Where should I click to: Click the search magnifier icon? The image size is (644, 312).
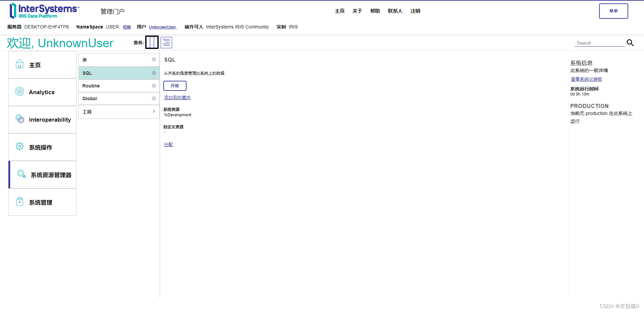coord(630,43)
